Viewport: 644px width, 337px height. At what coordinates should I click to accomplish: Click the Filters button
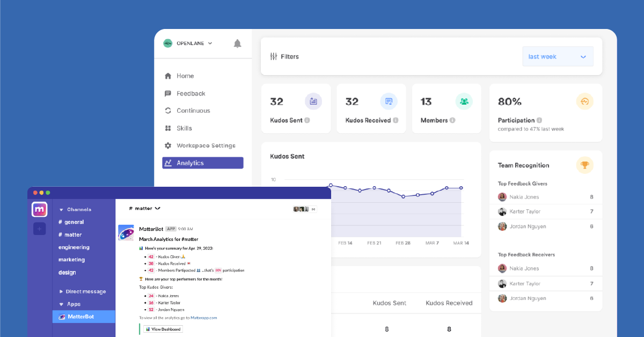click(284, 56)
